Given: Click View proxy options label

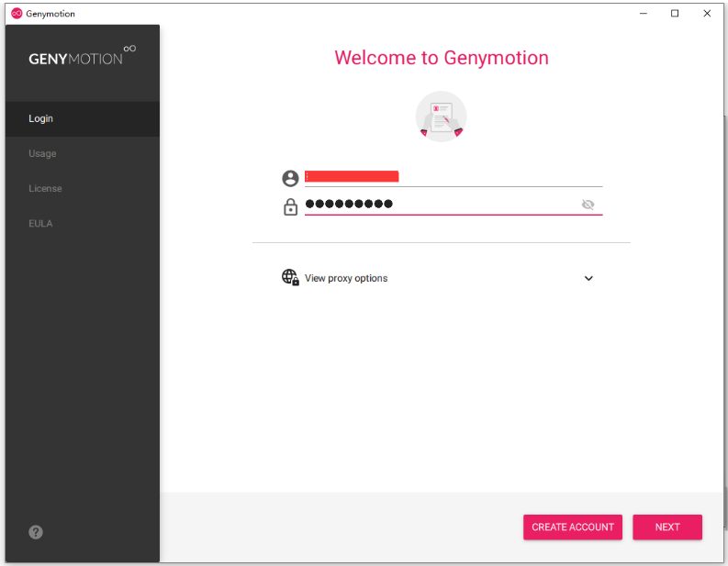Looking at the screenshot, I should [346, 278].
